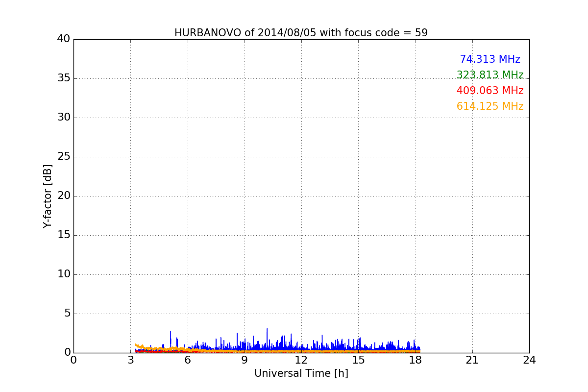This screenshot has height=392, width=588.
Task: Click y-axis tick label 20
Action: point(64,196)
